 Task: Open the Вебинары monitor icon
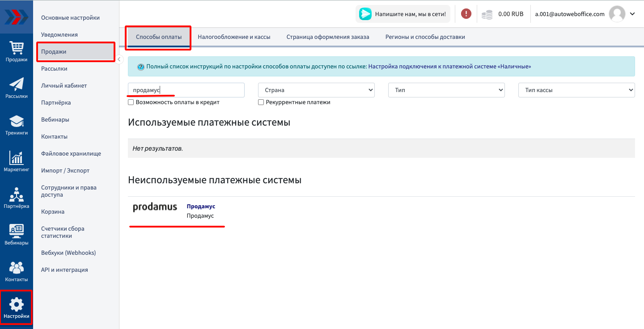[x=17, y=231]
